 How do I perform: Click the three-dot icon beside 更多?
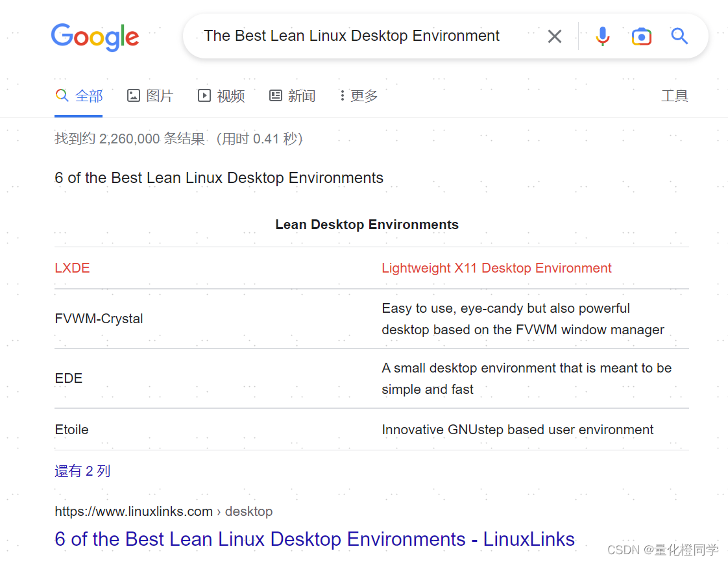pyautogui.click(x=342, y=95)
